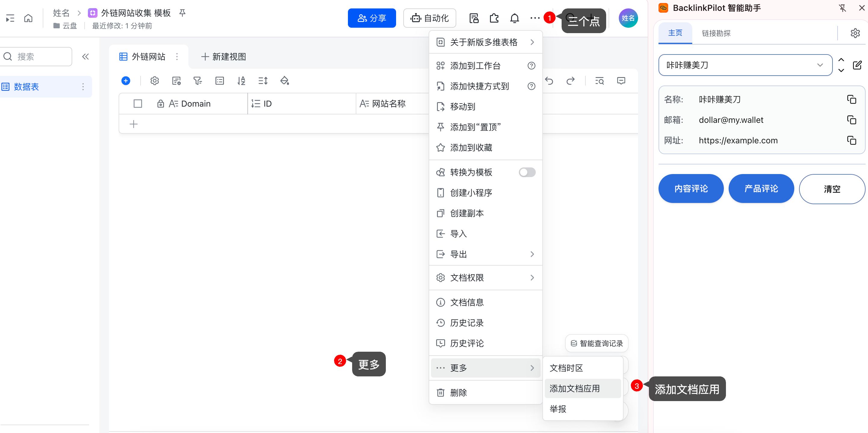Switch to 主页 tab
The width and height of the screenshot is (868, 433).
click(675, 33)
